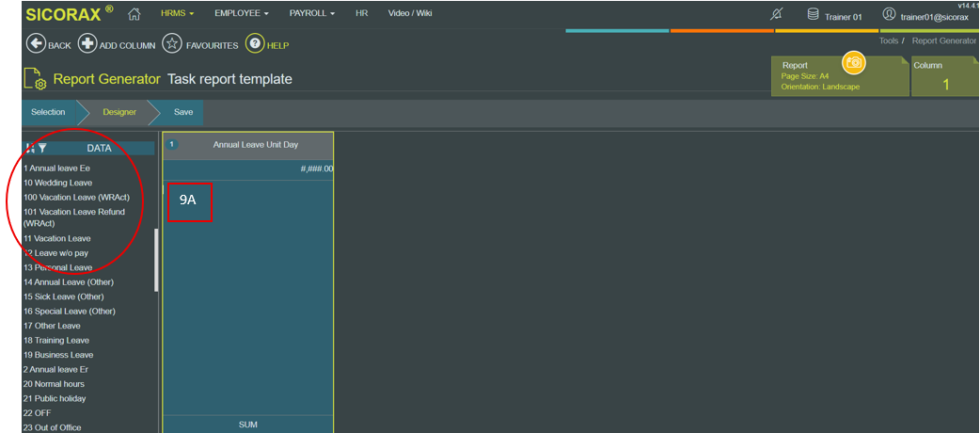Click the Tools breadcrumb link
Viewport: 980px width, 433px height.
[888, 40]
